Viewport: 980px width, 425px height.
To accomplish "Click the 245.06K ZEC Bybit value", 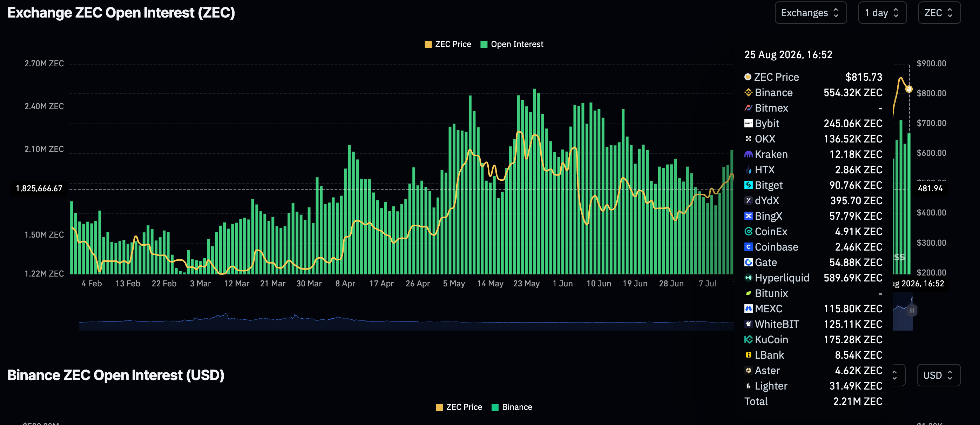I will 853,124.
